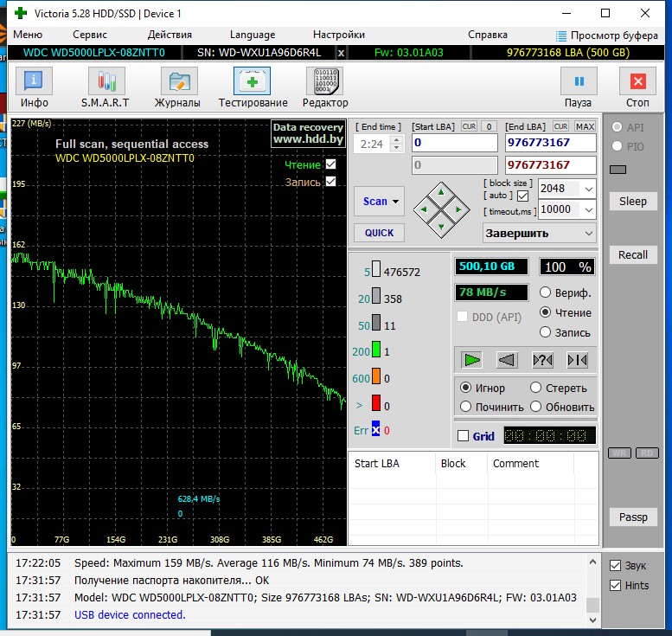Open the Редактор sector editor
This screenshot has width=672, height=636.
325,87
